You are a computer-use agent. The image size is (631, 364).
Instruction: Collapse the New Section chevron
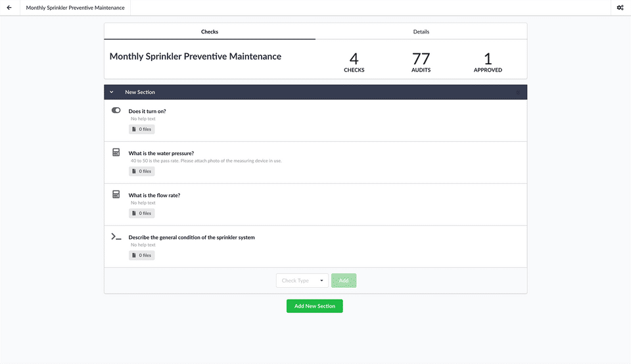pyautogui.click(x=112, y=92)
